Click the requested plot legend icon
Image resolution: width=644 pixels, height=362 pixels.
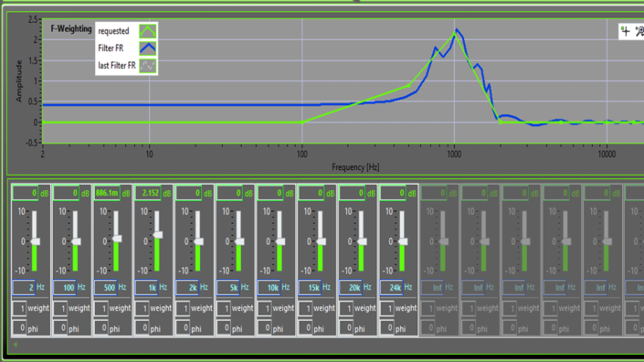click(147, 31)
